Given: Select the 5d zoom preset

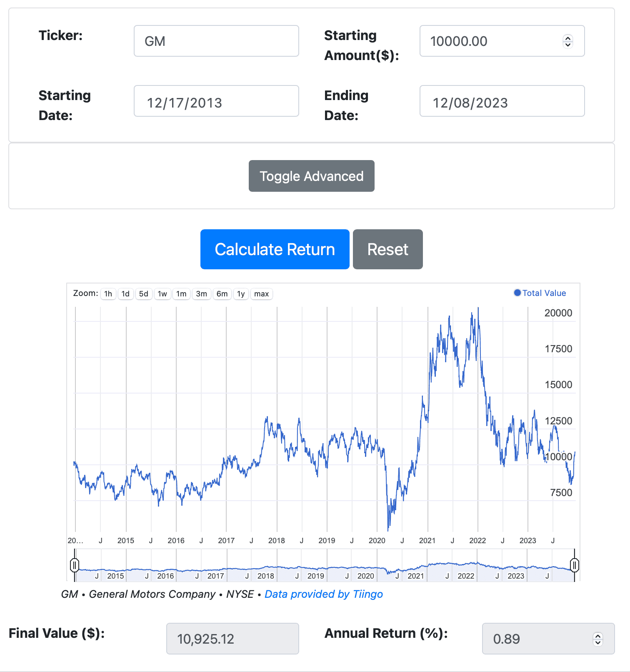Looking at the screenshot, I should coord(144,294).
